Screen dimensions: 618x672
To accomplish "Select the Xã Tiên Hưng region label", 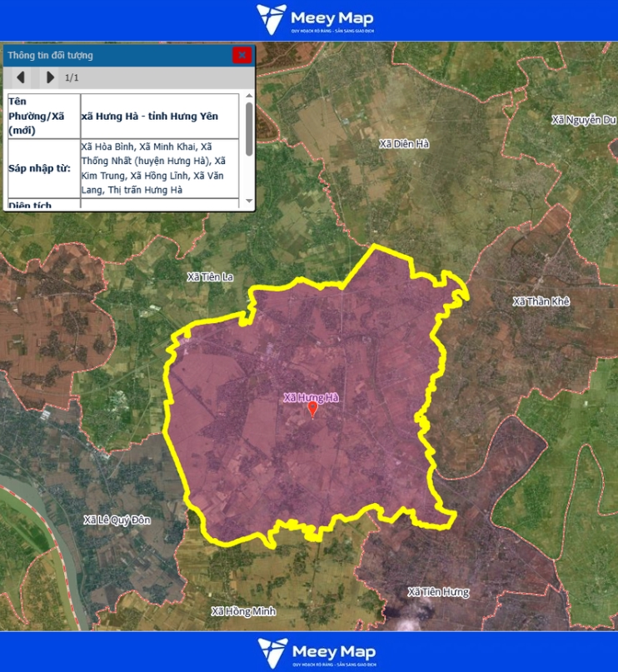I will [x=438, y=592].
